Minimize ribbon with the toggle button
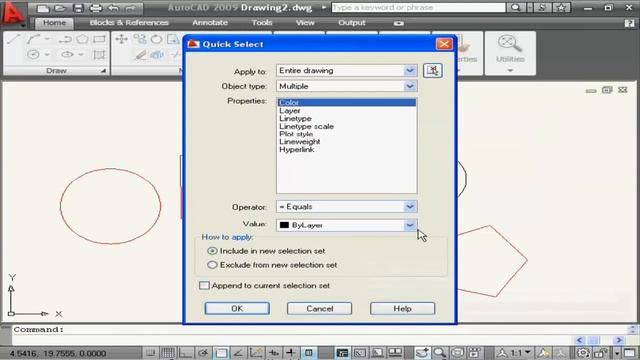 (x=399, y=23)
